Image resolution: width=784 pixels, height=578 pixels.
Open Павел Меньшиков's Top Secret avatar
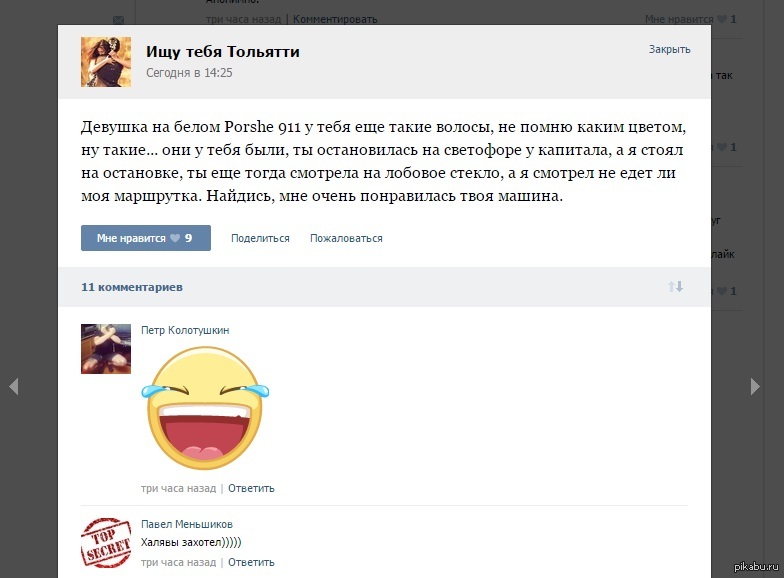[106, 543]
